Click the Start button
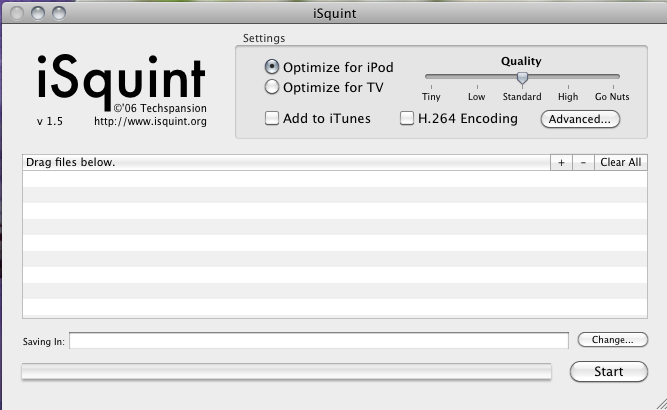Image resolution: width=667 pixels, height=410 pixels. 609,371
